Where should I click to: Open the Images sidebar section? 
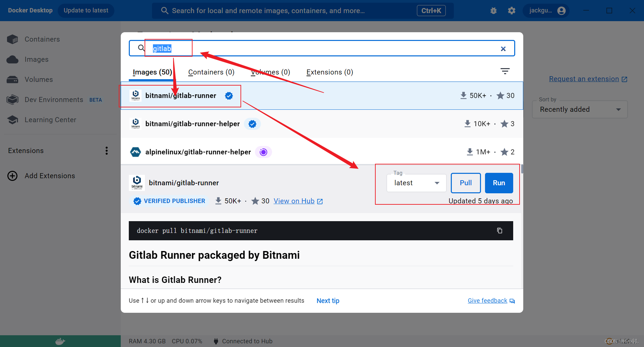(x=36, y=59)
